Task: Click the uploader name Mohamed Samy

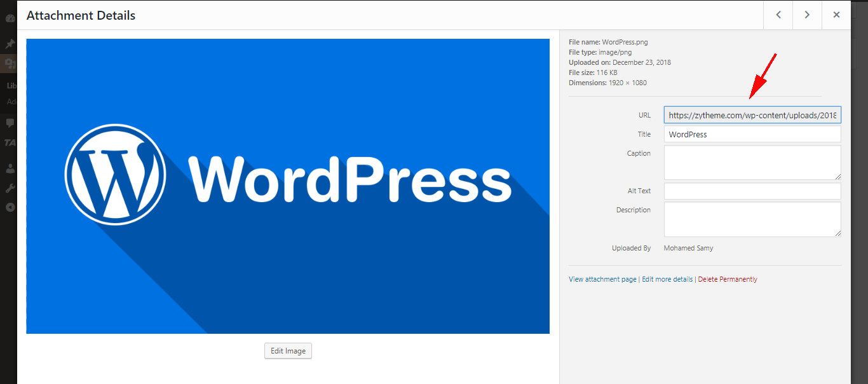Action: pyautogui.click(x=688, y=249)
